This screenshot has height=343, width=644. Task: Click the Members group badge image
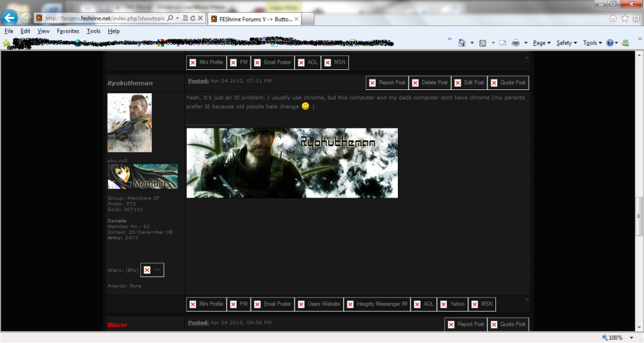coord(142,177)
